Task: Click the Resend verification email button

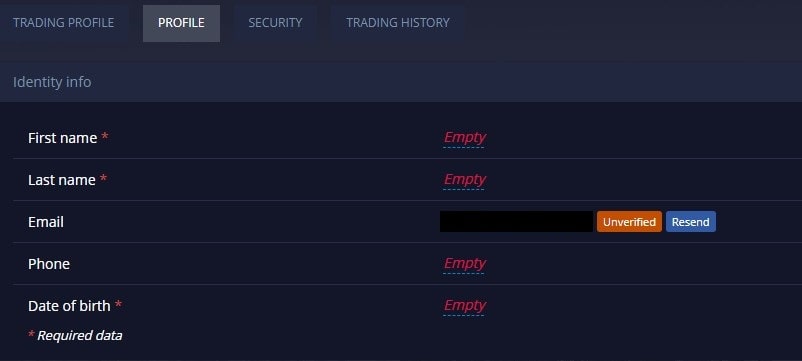Action: [x=690, y=222]
